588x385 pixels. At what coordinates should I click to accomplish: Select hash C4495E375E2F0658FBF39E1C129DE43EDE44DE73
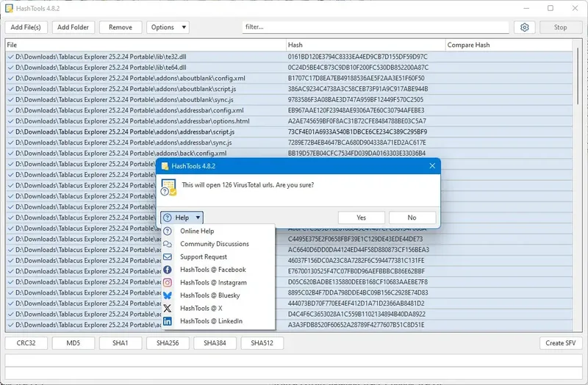(x=355, y=240)
